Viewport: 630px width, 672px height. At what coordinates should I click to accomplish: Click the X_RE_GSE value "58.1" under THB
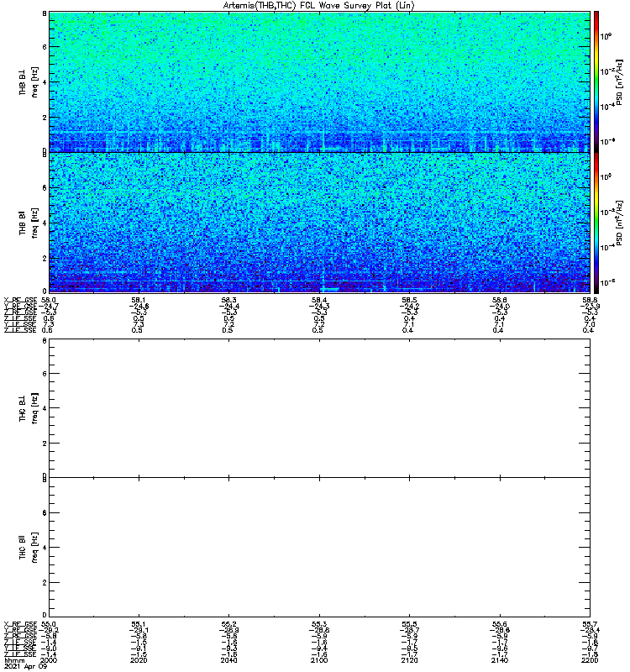(139, 300)
